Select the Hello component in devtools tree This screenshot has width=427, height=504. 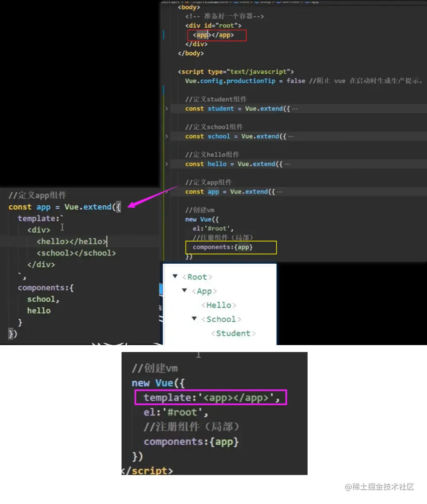coord(218,305)
